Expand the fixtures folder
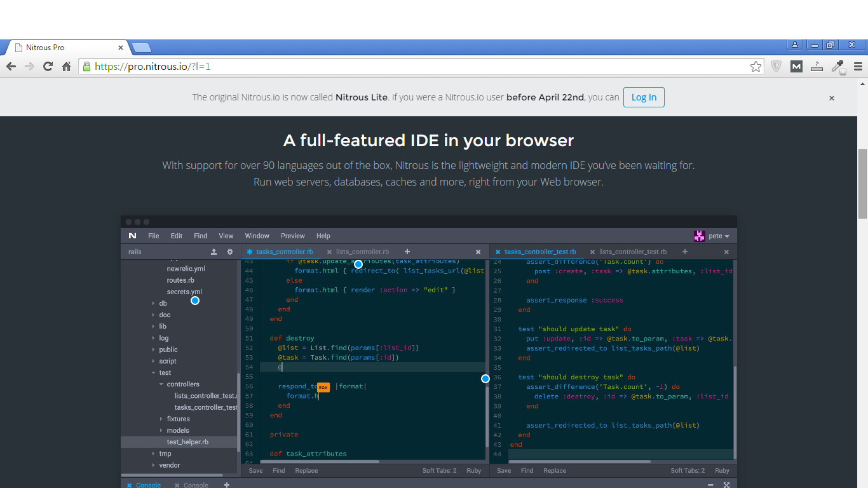 pyautogui.click(x=161, y=419)
